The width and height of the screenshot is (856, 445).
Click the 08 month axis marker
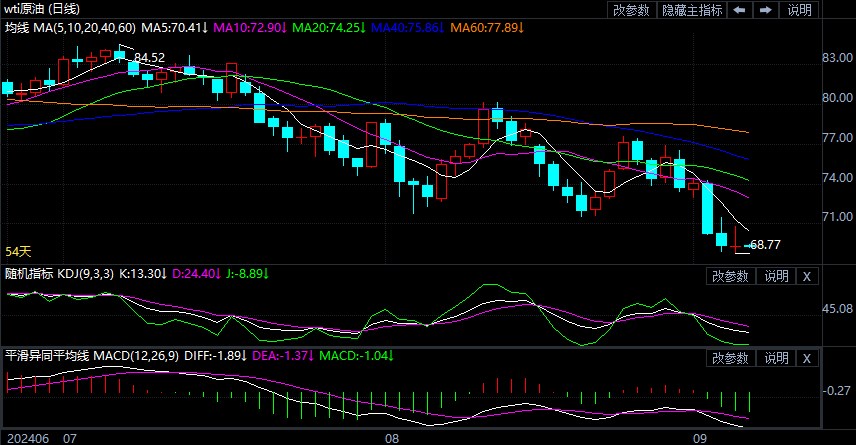click(391, 438)
